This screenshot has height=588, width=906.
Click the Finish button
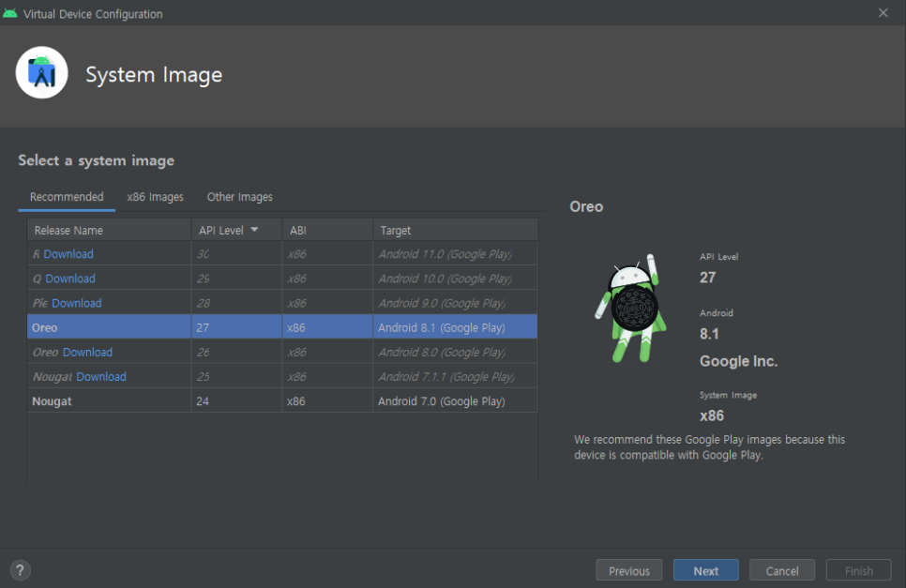(858, 571)
